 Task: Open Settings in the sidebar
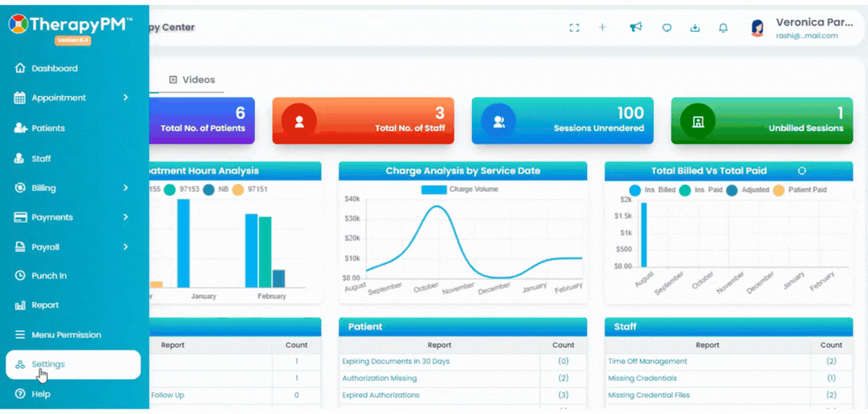(73, 365)
